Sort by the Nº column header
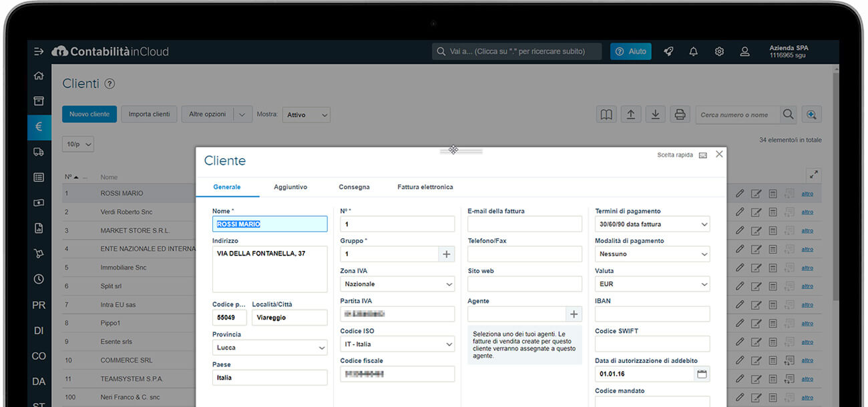This screenshot has width=868, height=407. tap(71, 177)
